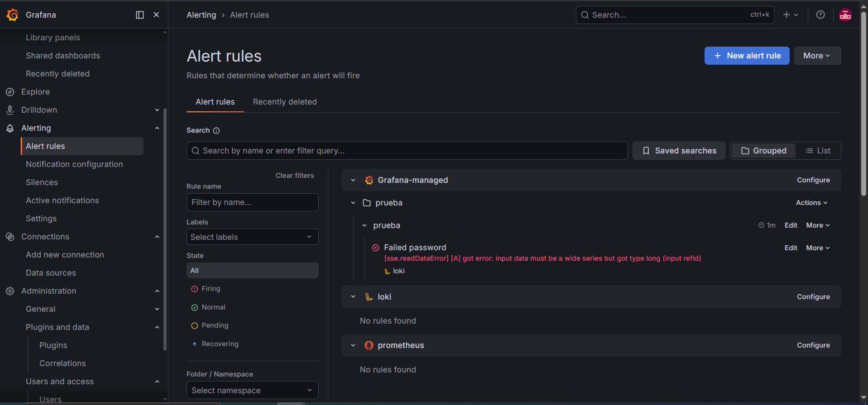Screen dimensions: 868x405
Task: Switch to List view mode
Action: point(818,151)
